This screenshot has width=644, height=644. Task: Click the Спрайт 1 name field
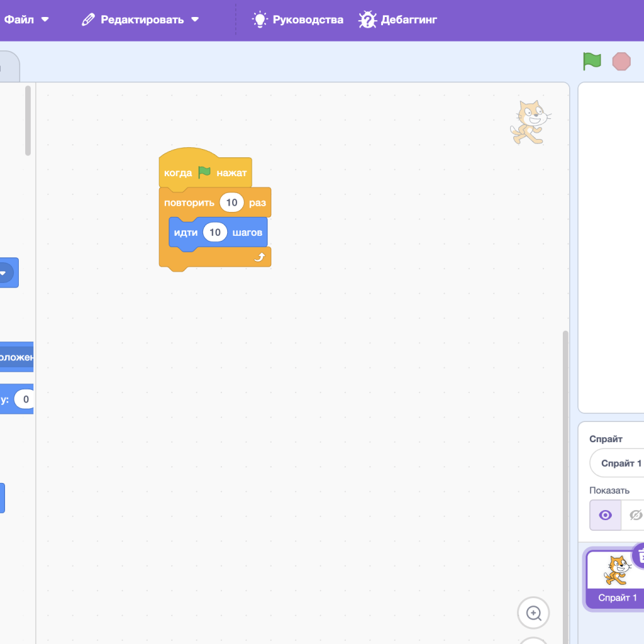click(619, 463)
